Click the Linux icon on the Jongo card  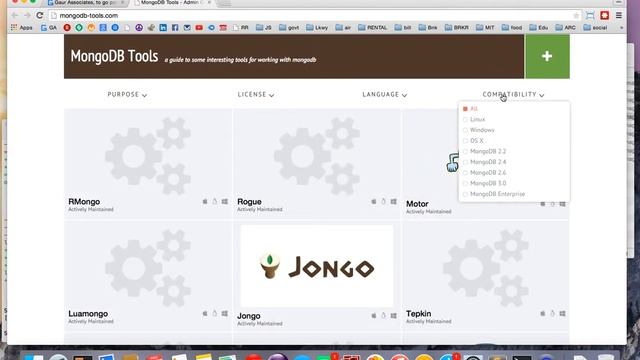click(x=383, y=316)
